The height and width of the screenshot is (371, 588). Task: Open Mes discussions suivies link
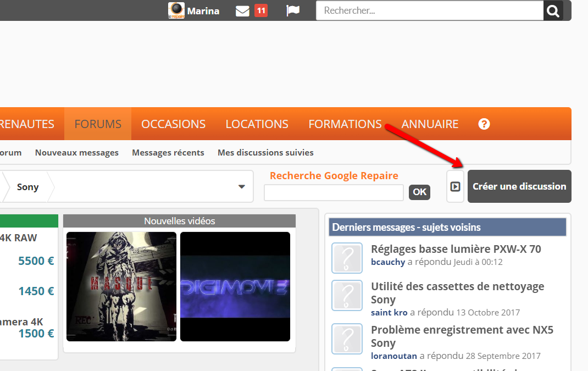tap(265, 153)
